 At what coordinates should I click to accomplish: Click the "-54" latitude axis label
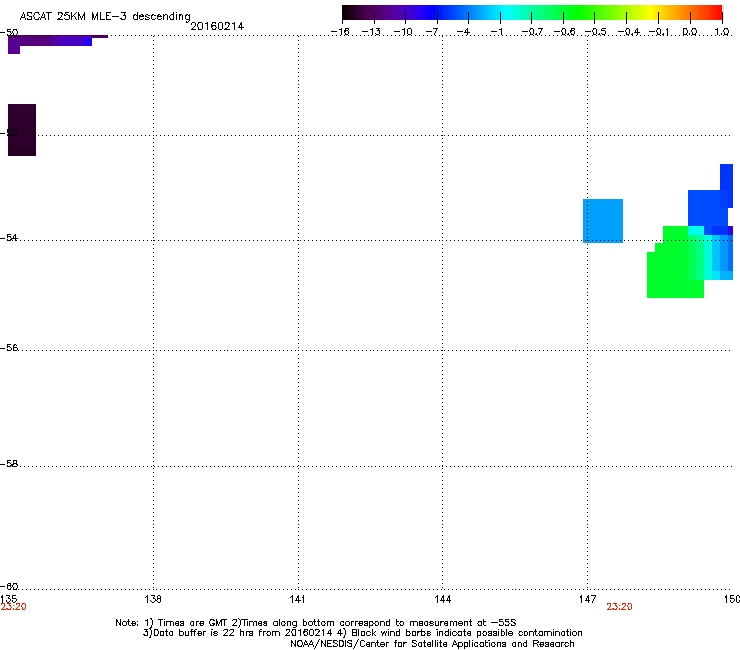pyautogui.click(x=9, y=237)
